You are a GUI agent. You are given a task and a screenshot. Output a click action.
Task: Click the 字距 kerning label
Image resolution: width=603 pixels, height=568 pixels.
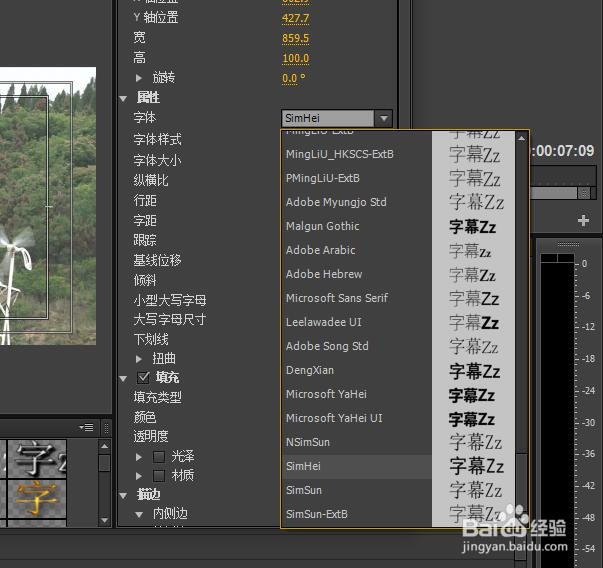pyautogui.click(x=145, y=220)
